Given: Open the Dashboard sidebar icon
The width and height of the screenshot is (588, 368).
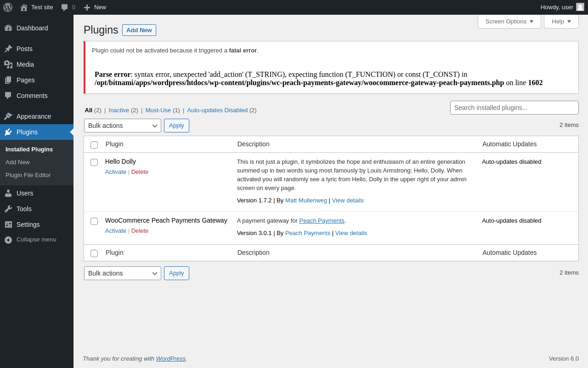Looking at the screenshot, I should click(x=8, y=28).
